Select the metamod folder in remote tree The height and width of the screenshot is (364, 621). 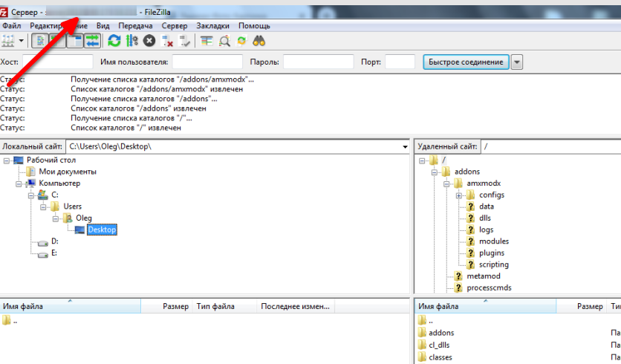483,276
